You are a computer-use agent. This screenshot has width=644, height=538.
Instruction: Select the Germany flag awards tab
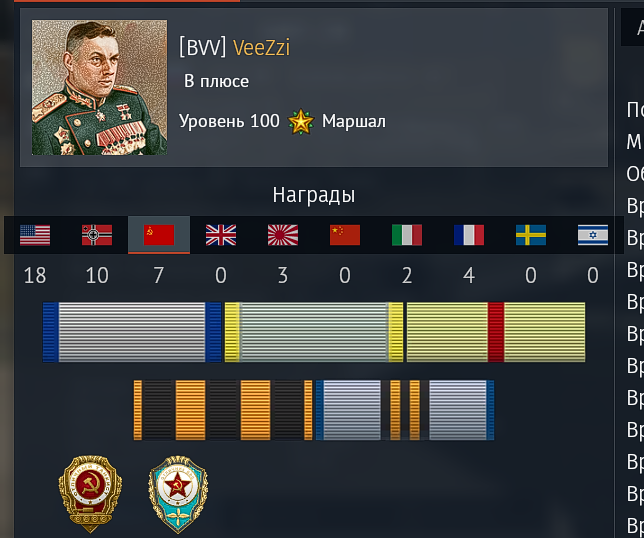tap(97, 235)
